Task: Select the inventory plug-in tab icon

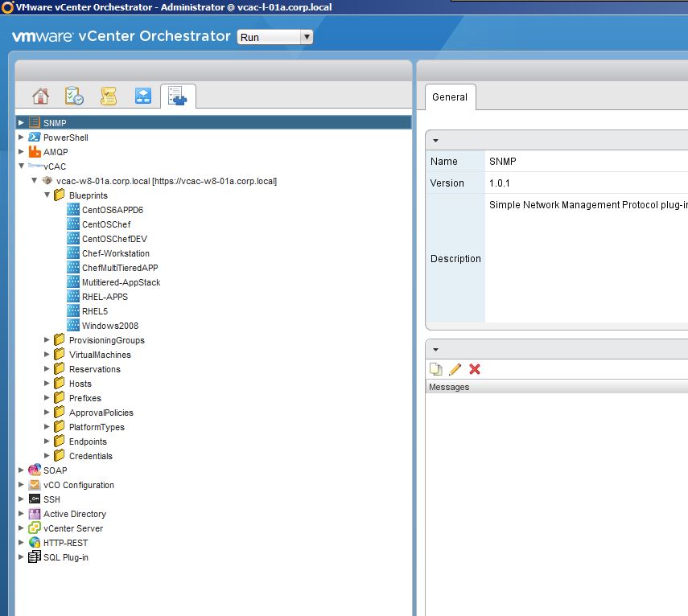Action: pos(178,96)
